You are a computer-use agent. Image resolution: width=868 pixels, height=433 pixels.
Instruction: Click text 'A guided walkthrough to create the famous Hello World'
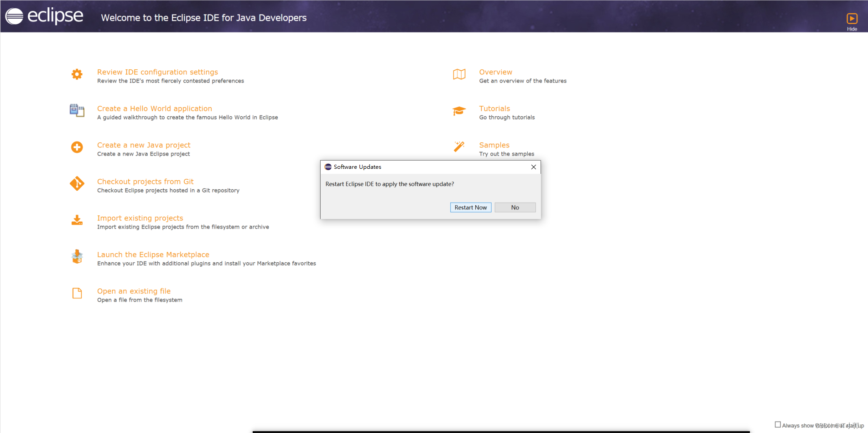click(x=174, y=117)
